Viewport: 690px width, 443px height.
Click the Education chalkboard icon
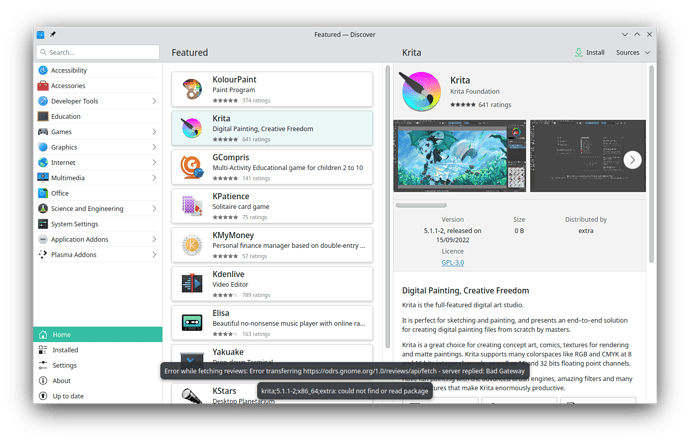point(43,117)
